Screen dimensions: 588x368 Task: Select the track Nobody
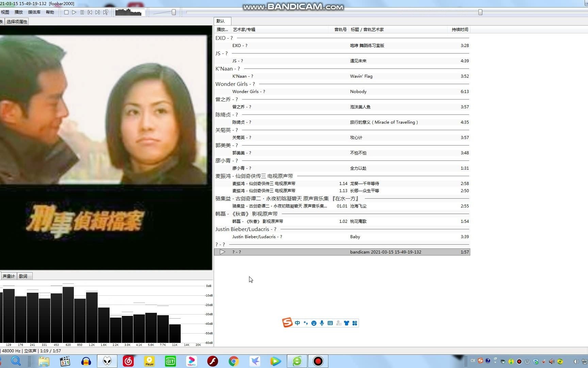[342, 92]
